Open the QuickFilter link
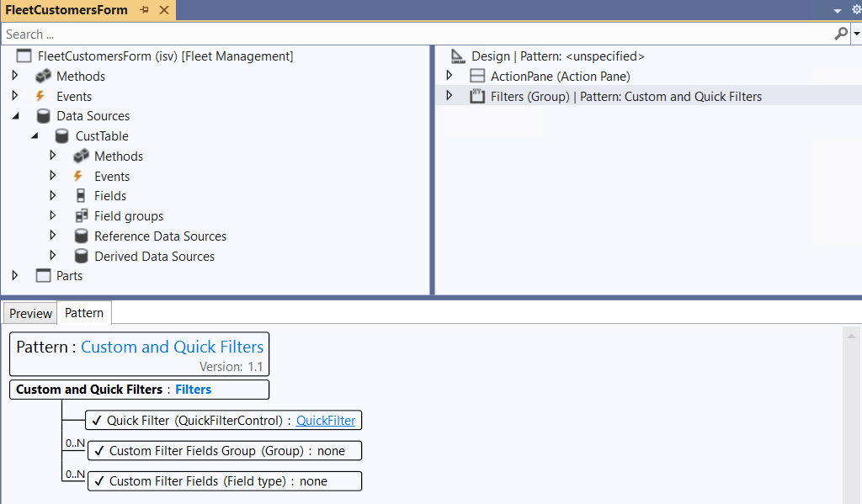 pyautogui.click(x=326, y=421)
